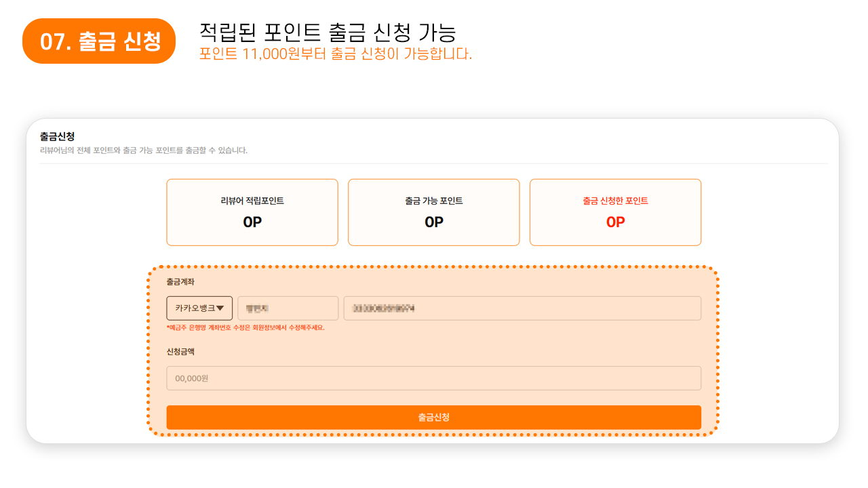Click the account holder name field
Viewport: 868px width, 488px height.
pyautogui.click(x=288, y=308)
